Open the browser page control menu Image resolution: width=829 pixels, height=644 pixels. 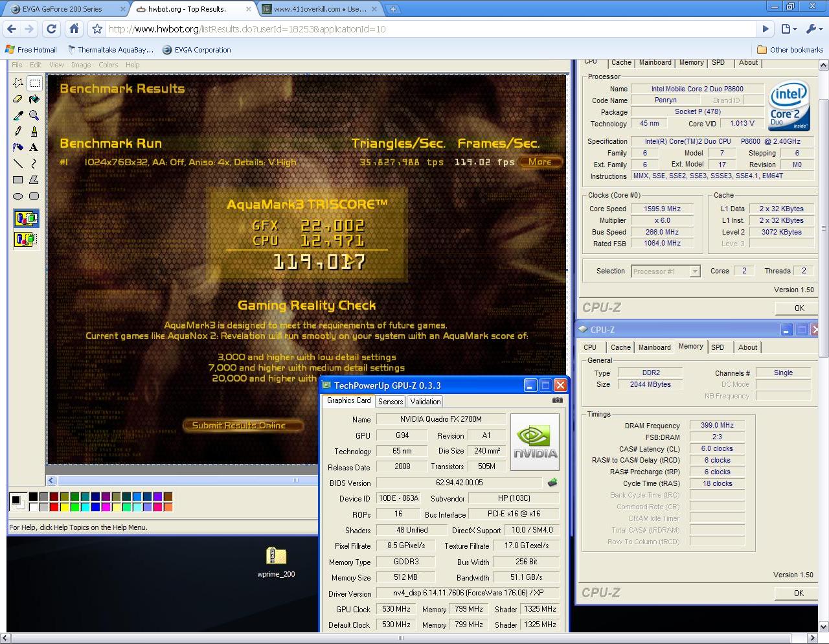pos(788,29)
